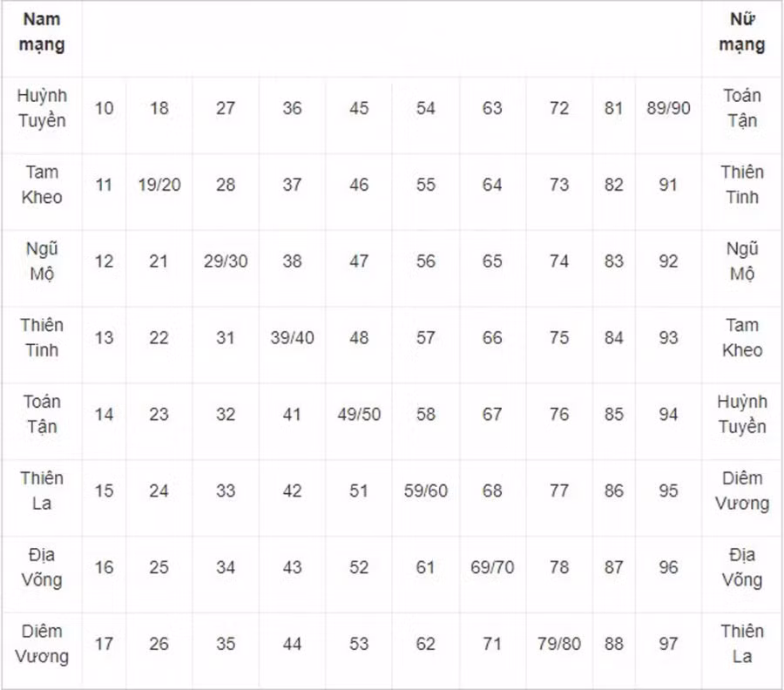Click the cell showing 19/20
Screen dimensions: 784x690
159,185
